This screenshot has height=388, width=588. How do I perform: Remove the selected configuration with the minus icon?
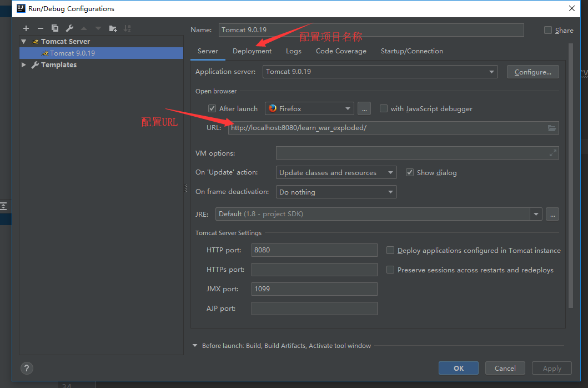[41, 28]
